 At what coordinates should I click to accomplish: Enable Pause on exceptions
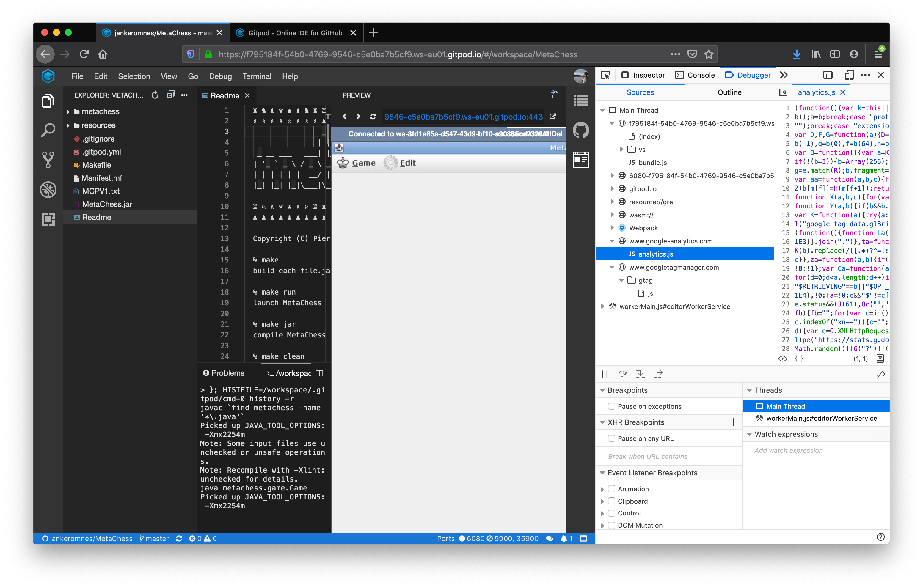click(x=611, y=406)
